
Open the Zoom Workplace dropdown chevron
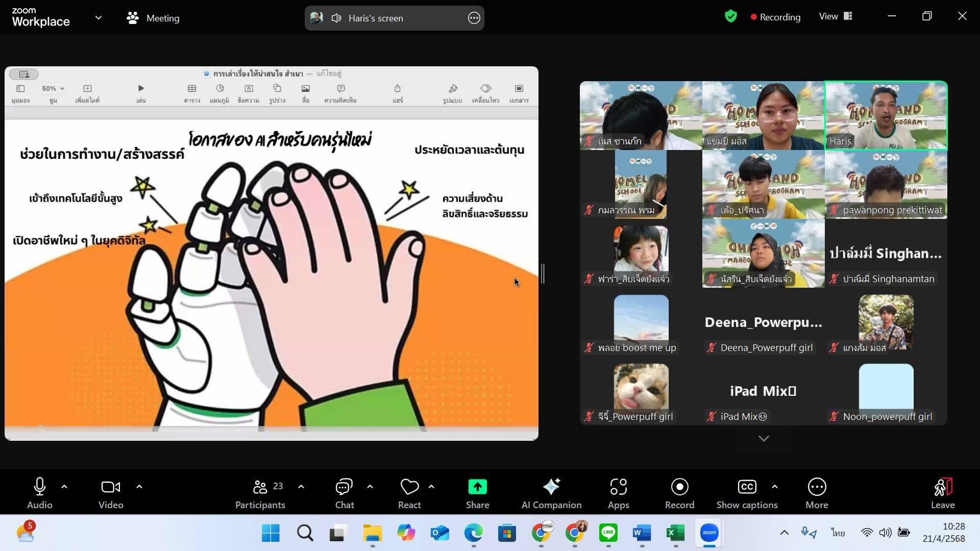coord(99,18)
